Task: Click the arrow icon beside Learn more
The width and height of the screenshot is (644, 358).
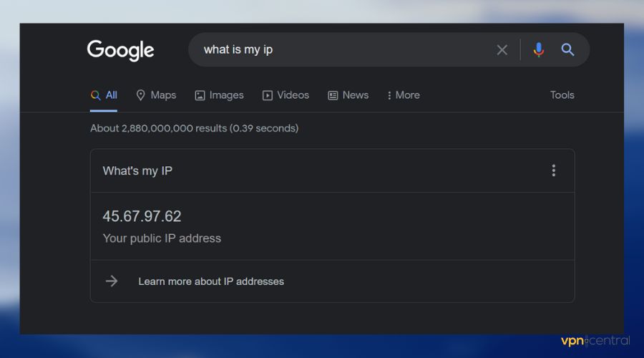Action: [x=112, y=281]
